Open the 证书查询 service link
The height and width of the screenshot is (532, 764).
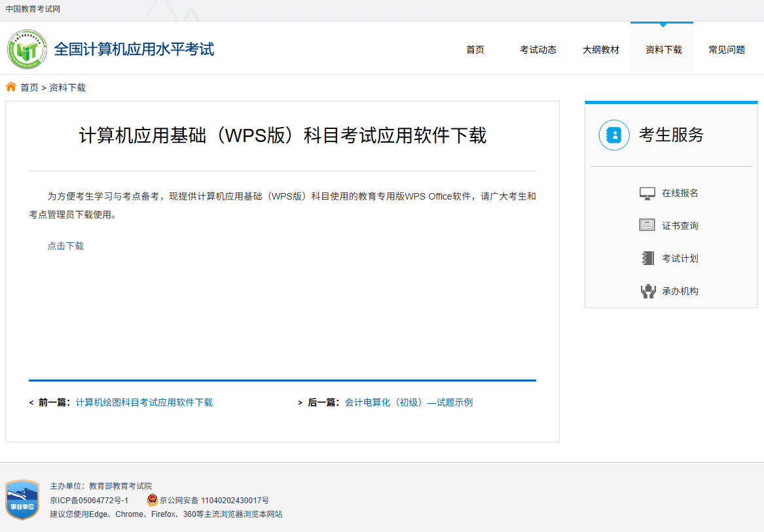click(680, 226)
